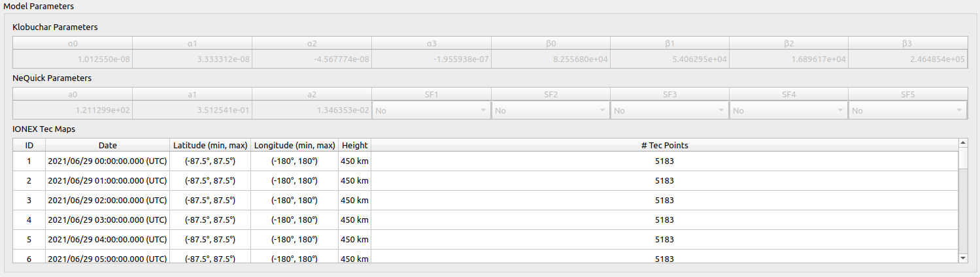This screenshot has height=277, width=980.
Task: Select row ID 5 in Tec Maps
Action: pos(29,240)
